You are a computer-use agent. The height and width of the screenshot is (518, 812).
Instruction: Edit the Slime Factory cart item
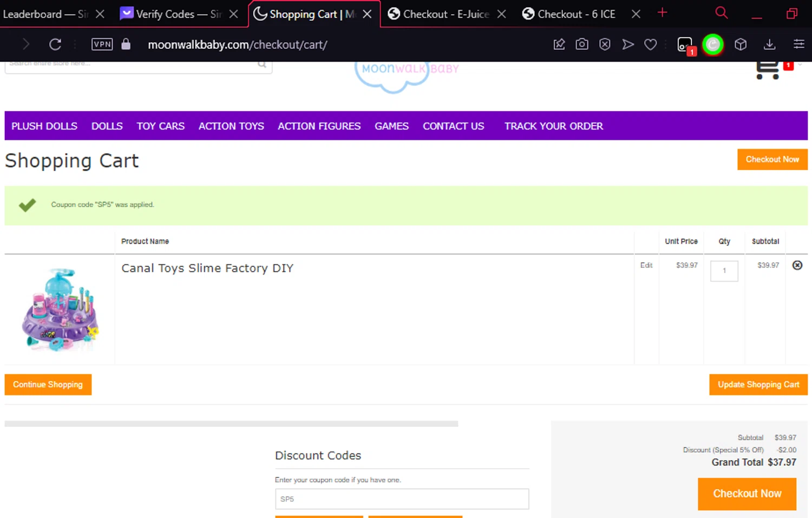pos(646,265)
